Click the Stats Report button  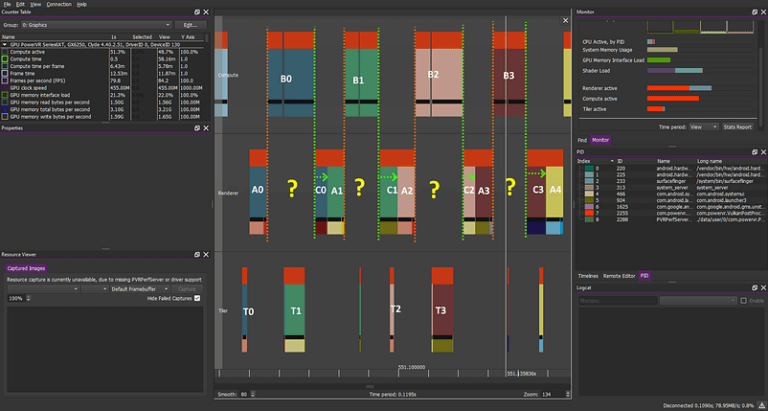point(738,127)
